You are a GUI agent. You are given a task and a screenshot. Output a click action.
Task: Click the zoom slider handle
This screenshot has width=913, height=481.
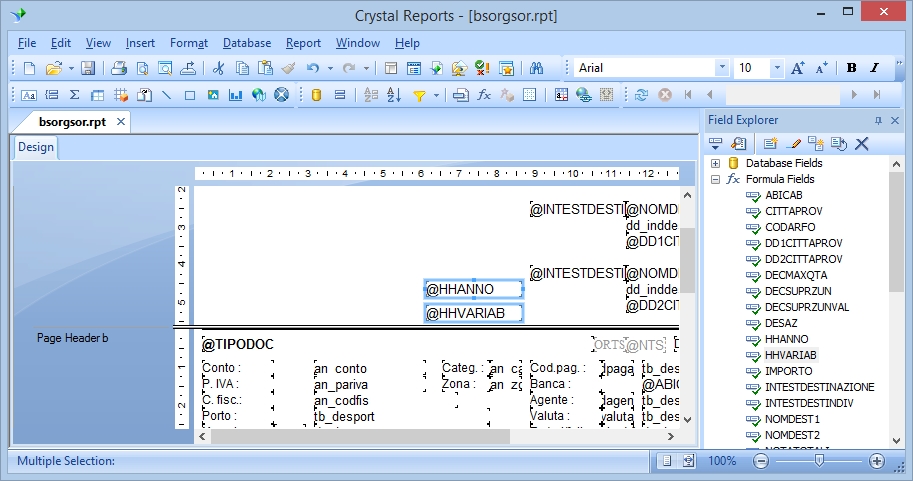click(819, 461)
